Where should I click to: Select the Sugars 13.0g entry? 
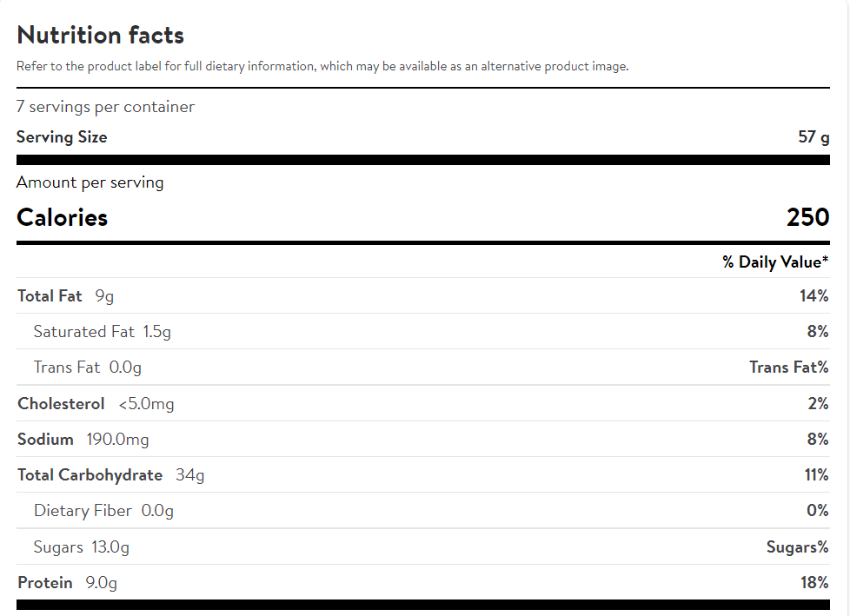coord(81,547)
